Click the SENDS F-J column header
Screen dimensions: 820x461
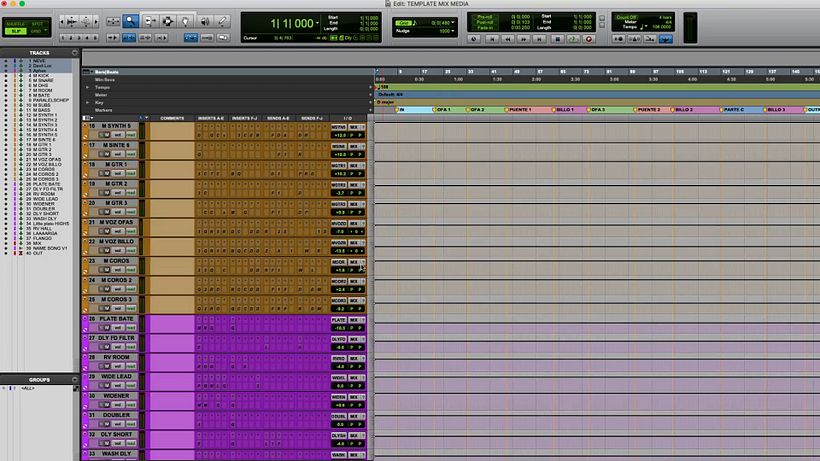pyautogui.click(x=312, y=118)
